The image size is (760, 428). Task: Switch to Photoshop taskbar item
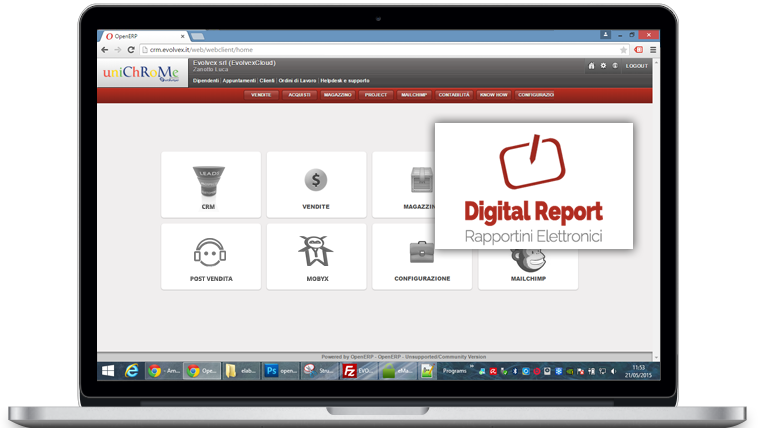pos(281,371)
